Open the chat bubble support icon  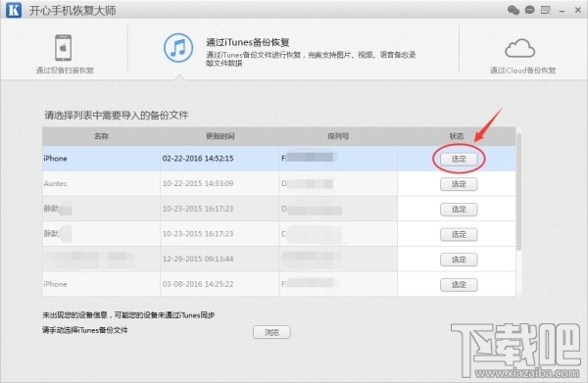[529, 10]
